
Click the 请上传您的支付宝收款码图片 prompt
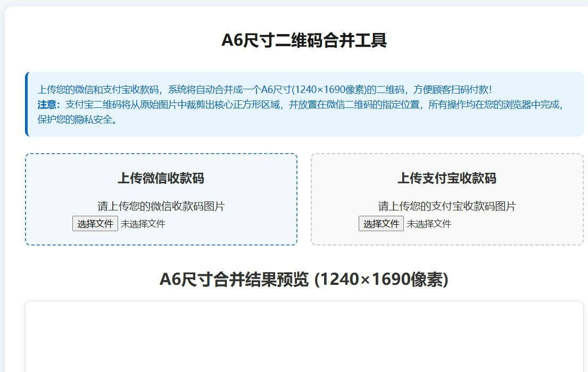tap(446, 206)
